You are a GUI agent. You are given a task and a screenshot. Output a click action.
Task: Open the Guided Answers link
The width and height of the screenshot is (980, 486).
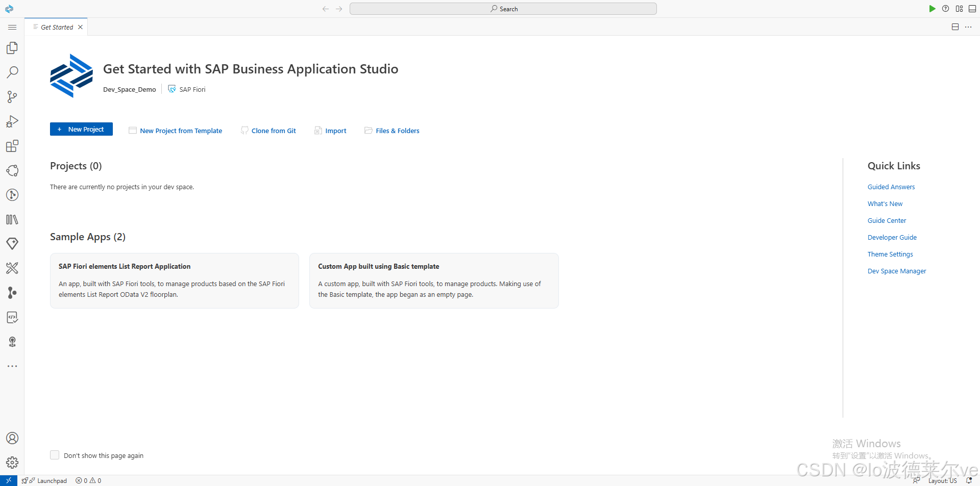coord(891,187)
